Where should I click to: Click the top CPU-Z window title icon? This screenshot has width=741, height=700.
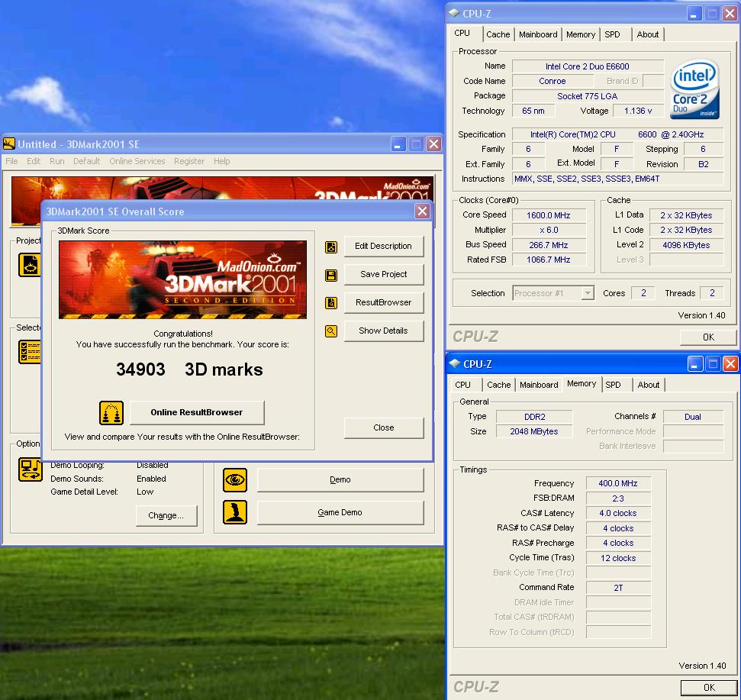click(454, 13)
